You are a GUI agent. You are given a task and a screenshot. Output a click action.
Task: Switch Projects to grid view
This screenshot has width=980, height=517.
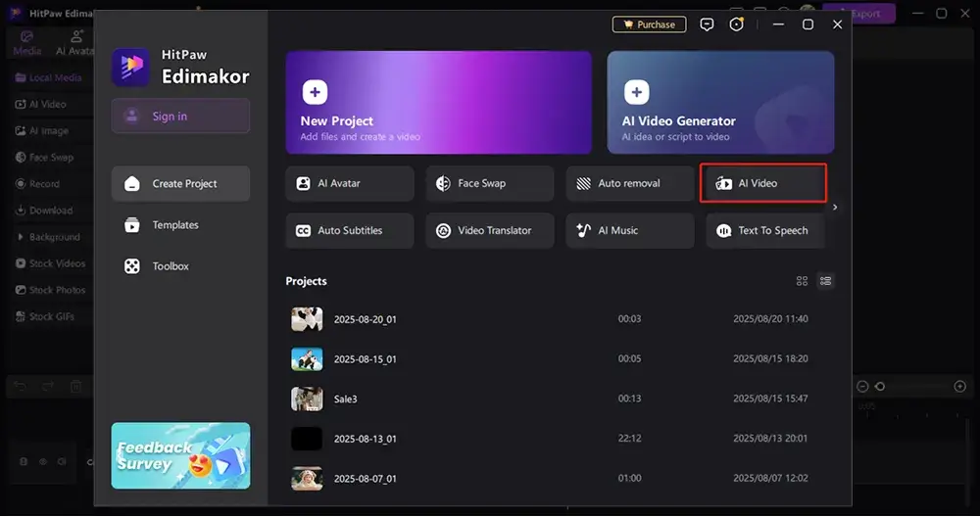point(802,281)
